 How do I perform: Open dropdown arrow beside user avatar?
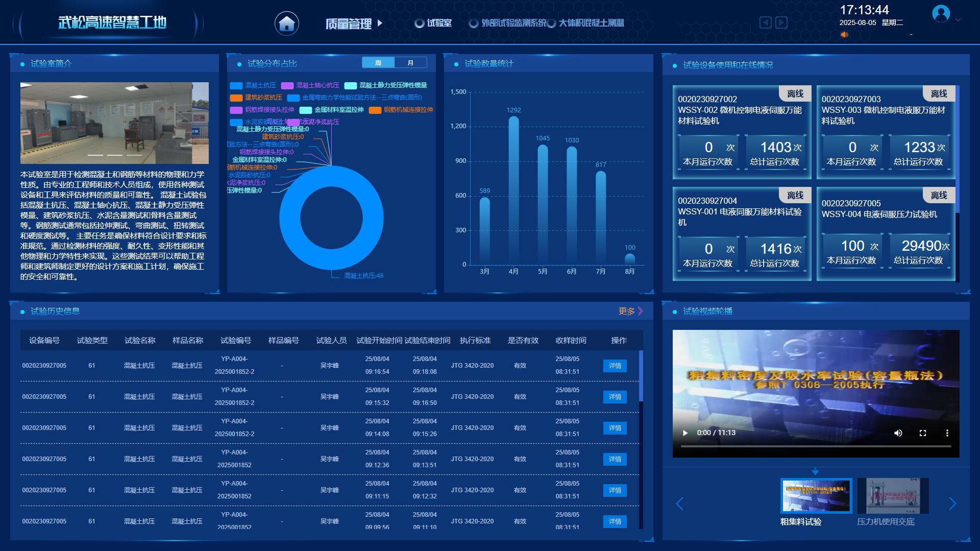tap(958, 20)
